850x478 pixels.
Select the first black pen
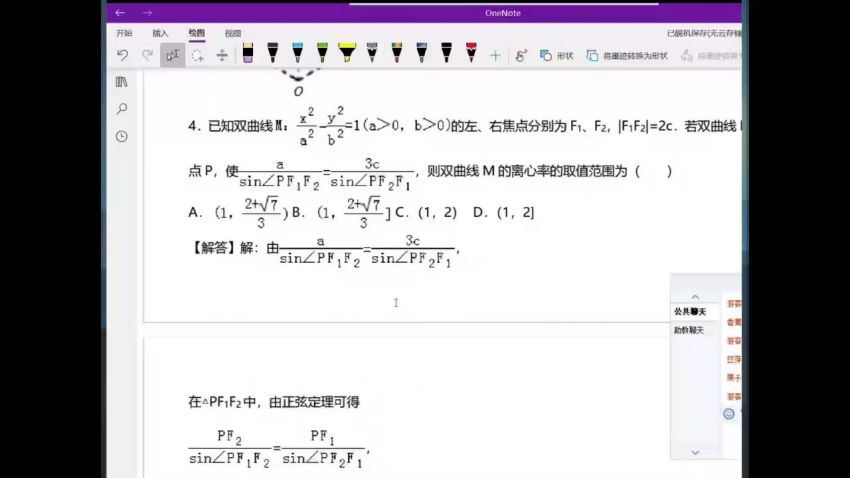coord(273,53)
